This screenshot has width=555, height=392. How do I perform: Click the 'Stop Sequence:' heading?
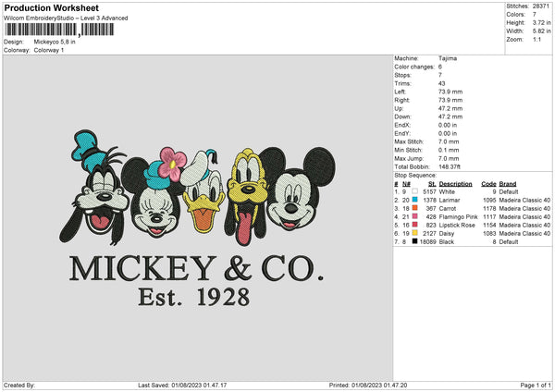(x=415, y=176)
